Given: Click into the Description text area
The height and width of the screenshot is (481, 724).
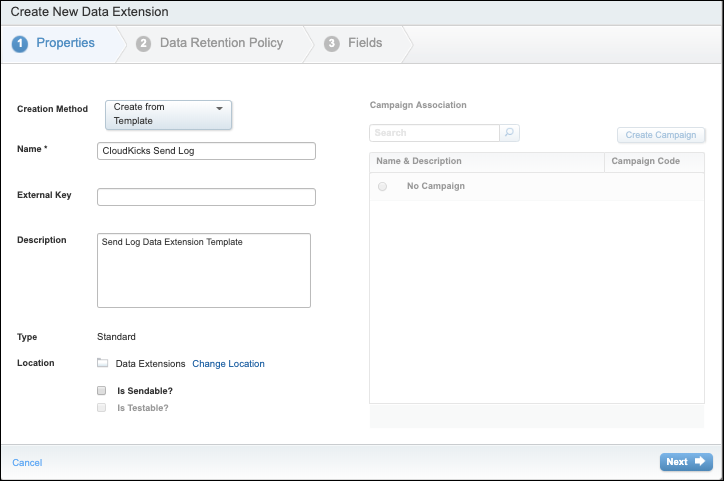Looking at the screenshot, I should (204, 270).
